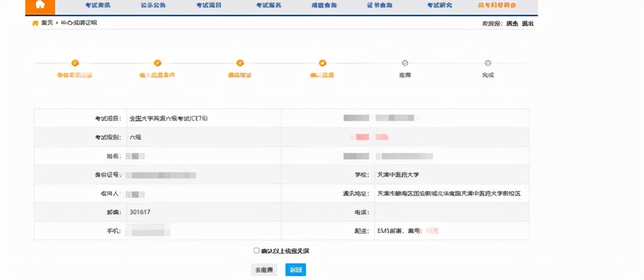644x280 pixels.
Task: Click the label under the last gray step
Action: (488, 76)
